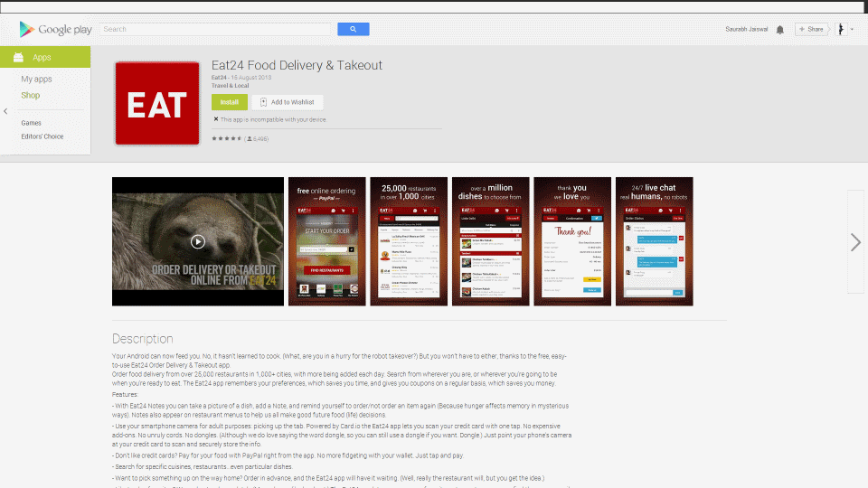Click the Share button

[811, 29]
